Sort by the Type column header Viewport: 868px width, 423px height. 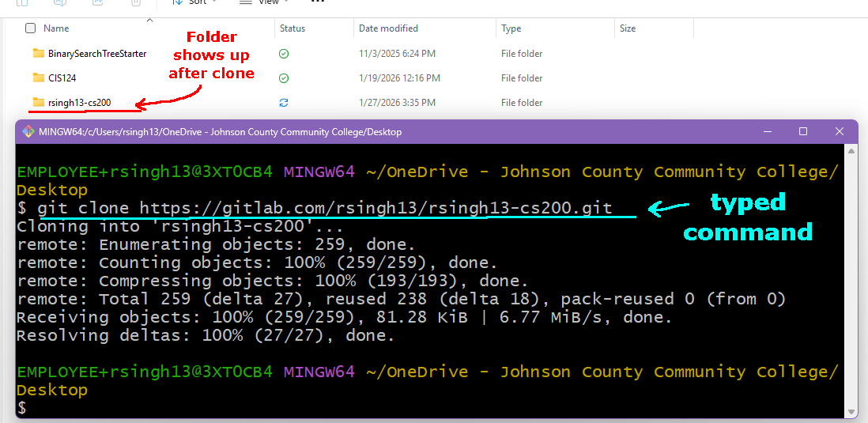click(x=511, y=28)
